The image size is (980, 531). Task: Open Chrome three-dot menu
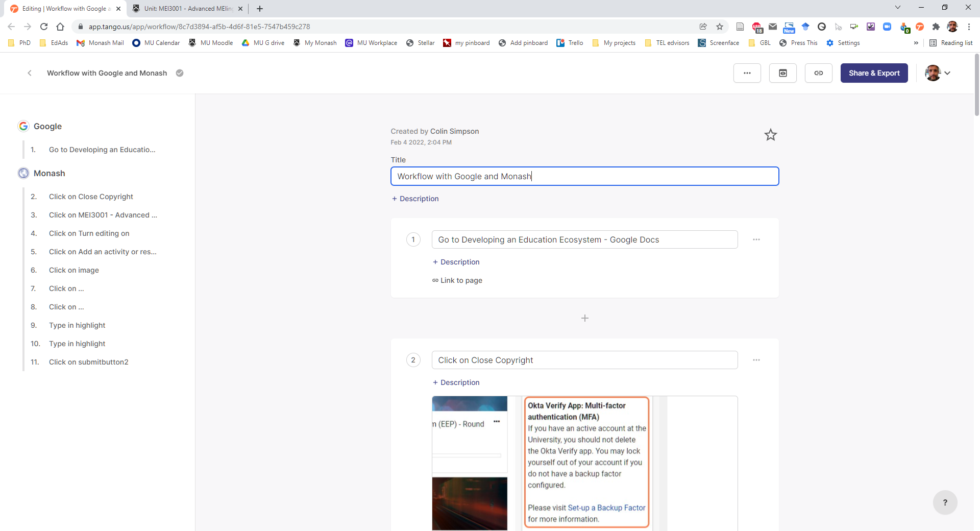(969, 27)
